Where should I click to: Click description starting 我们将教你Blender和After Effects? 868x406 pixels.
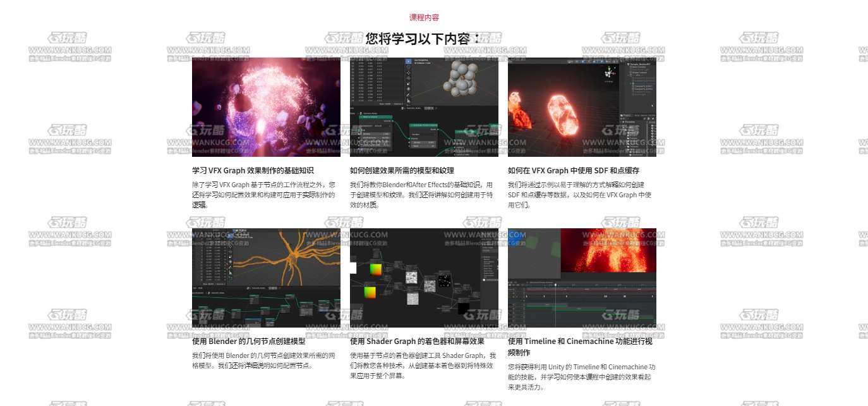point(421,195)
